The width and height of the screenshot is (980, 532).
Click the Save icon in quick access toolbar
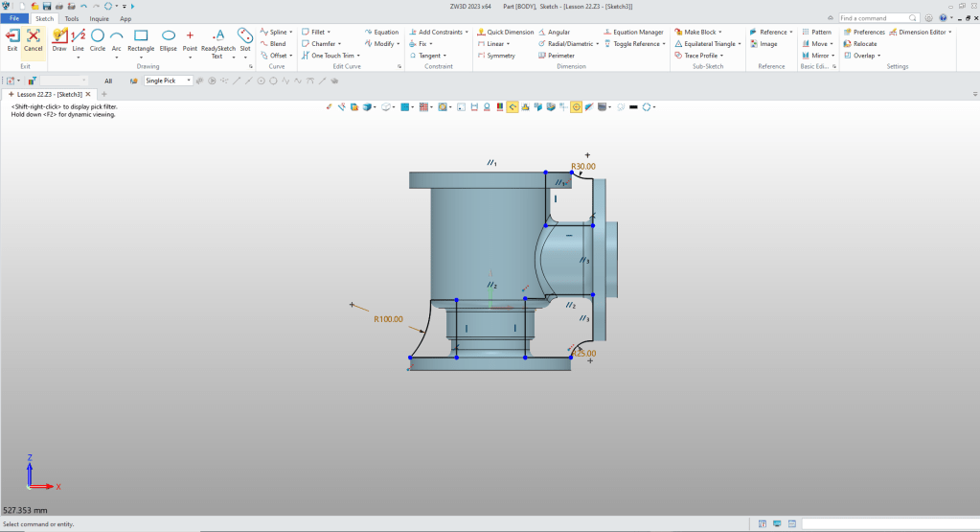[x=46, y=6]
